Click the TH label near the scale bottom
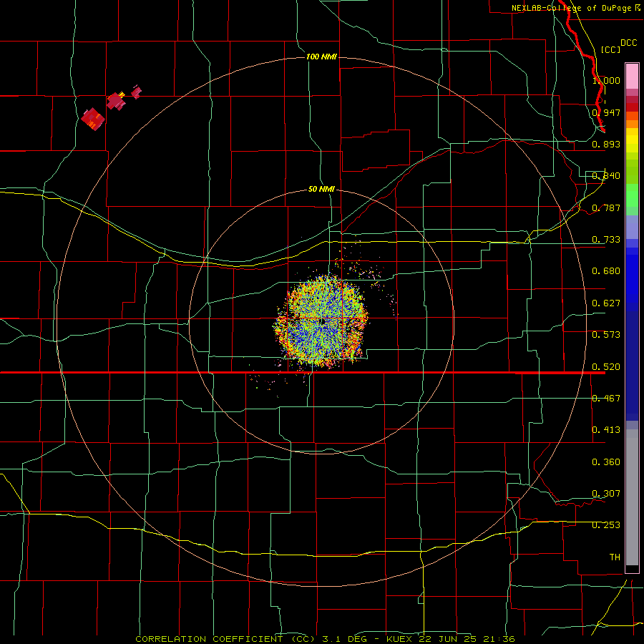The width and height of the screenshot is (644, 644). click(615, 557)
